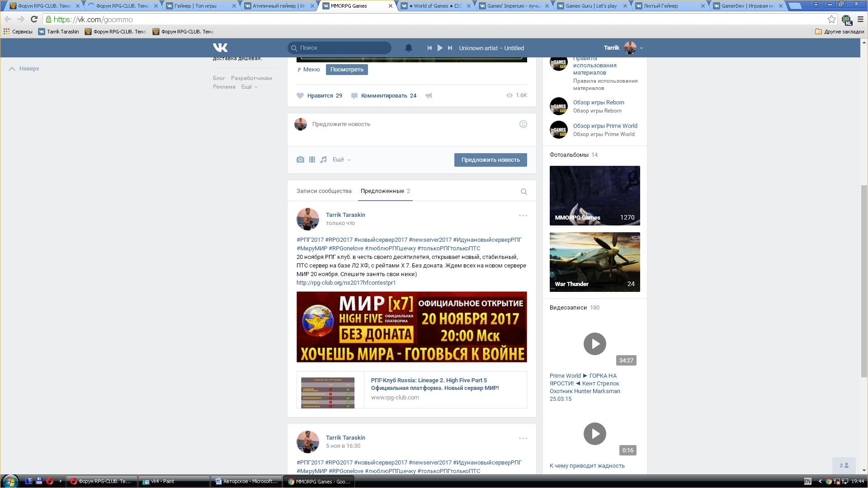Open Chrome main menu
Viewport: 868px width, 488px height.
pyautogui.click(x=860, y=19)
